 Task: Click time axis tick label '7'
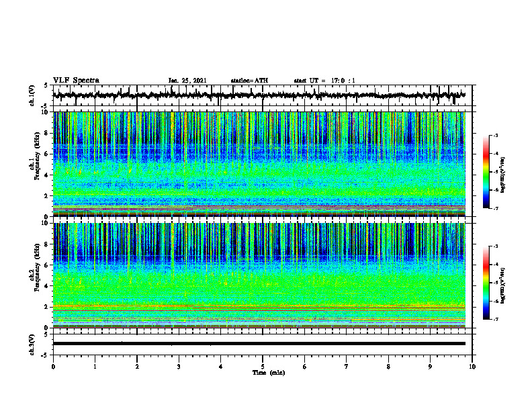(x=347, y=367)
